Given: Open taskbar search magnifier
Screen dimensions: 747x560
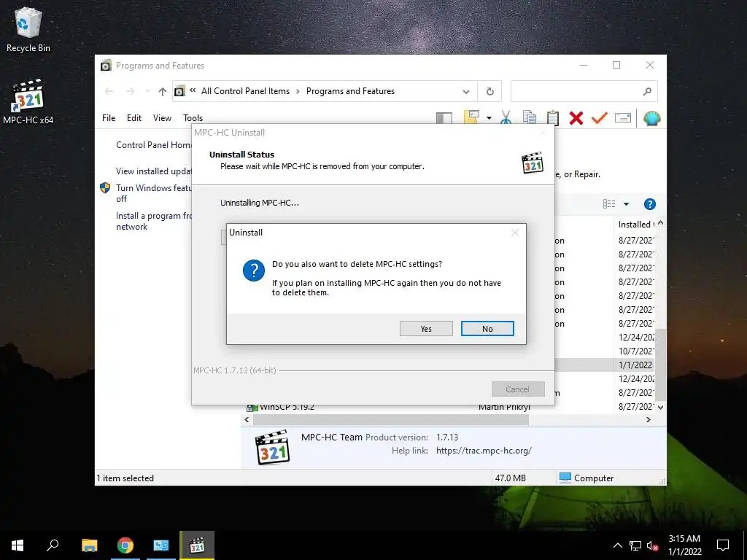Looking at the screenshot, I should (x=53, y=545).
